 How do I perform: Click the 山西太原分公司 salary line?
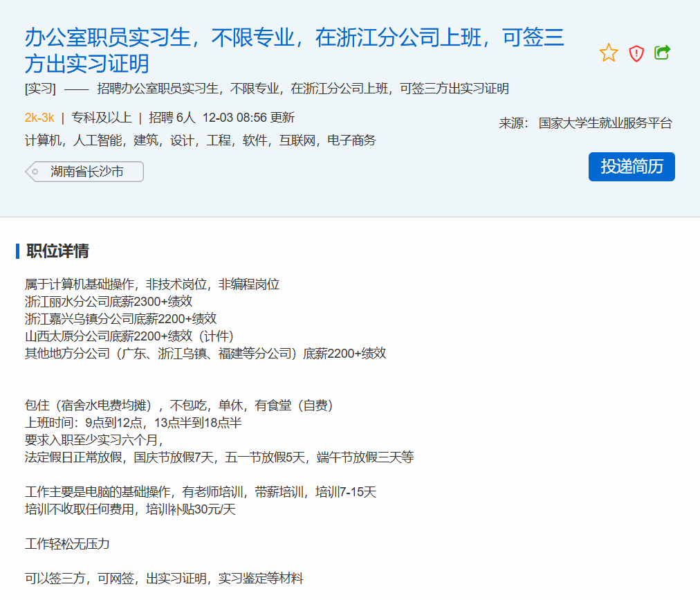129,336
